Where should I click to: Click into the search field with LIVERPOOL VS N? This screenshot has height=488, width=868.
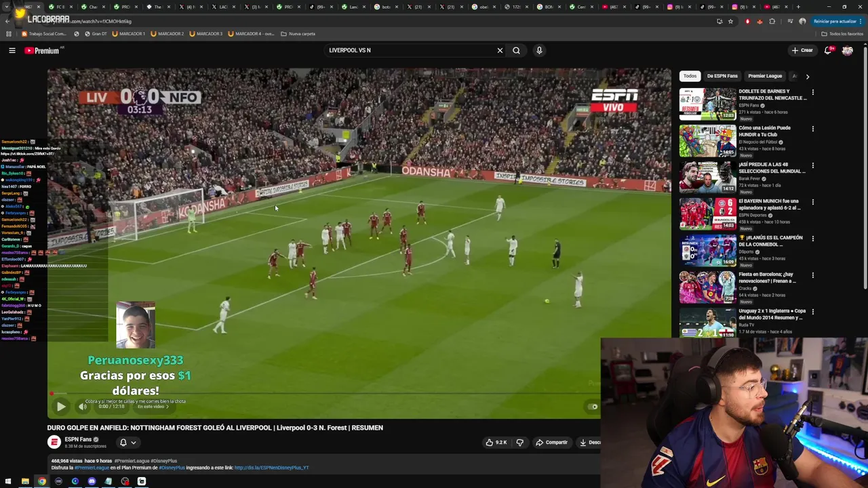point(410,50)
